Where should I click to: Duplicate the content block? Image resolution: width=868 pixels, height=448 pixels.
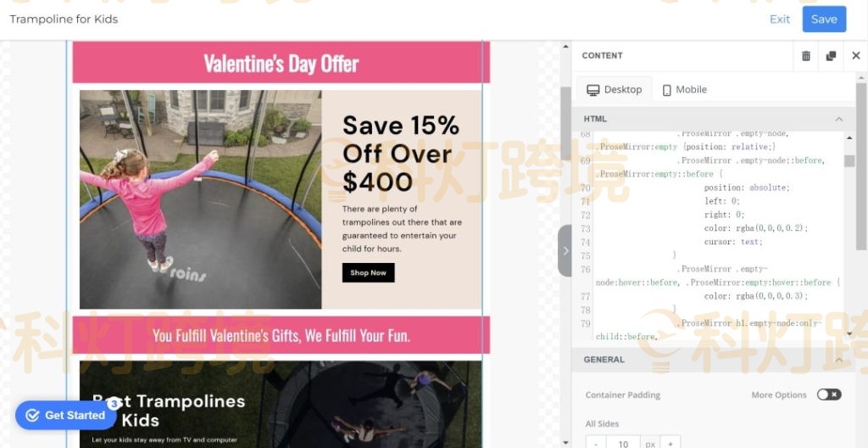pos(831,55)
